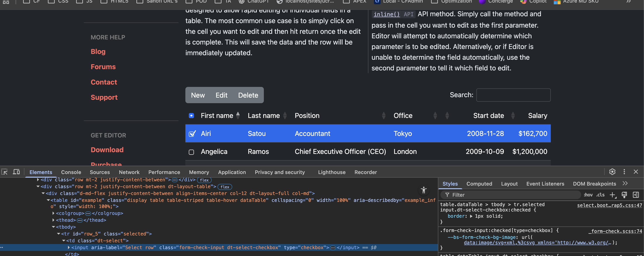Open DevTools settings gear
This screenshot has height=256, width=644.
point(612,172)
